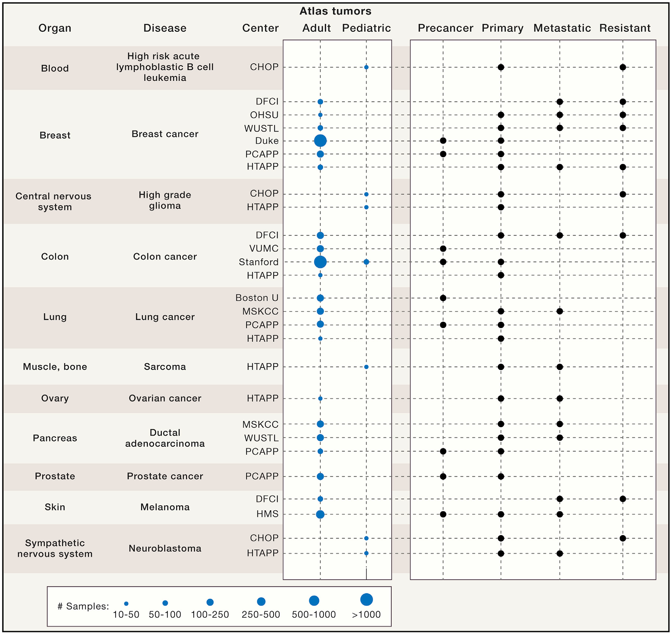
Task: Click the "250-500" legend label
Action: [x=261, y=614]
